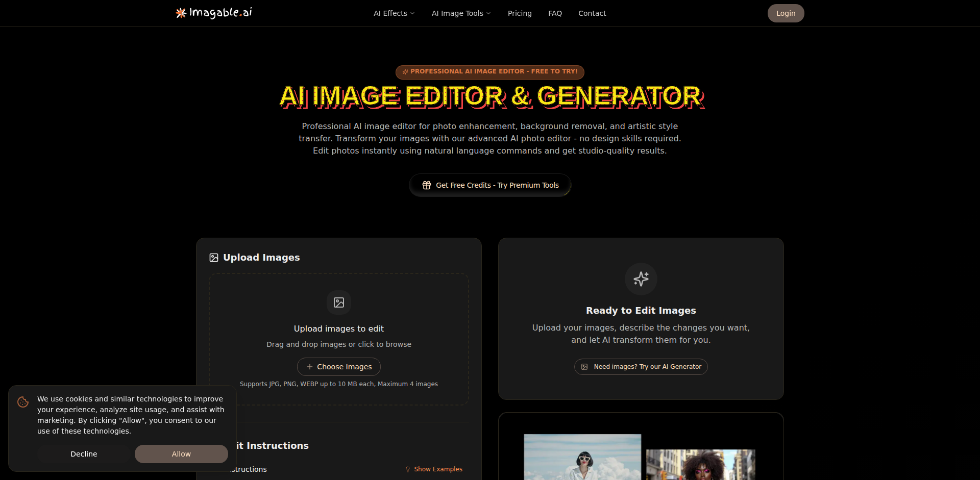
Task: Click the cookie icon in consent banner
Action: tap(23, 402)
